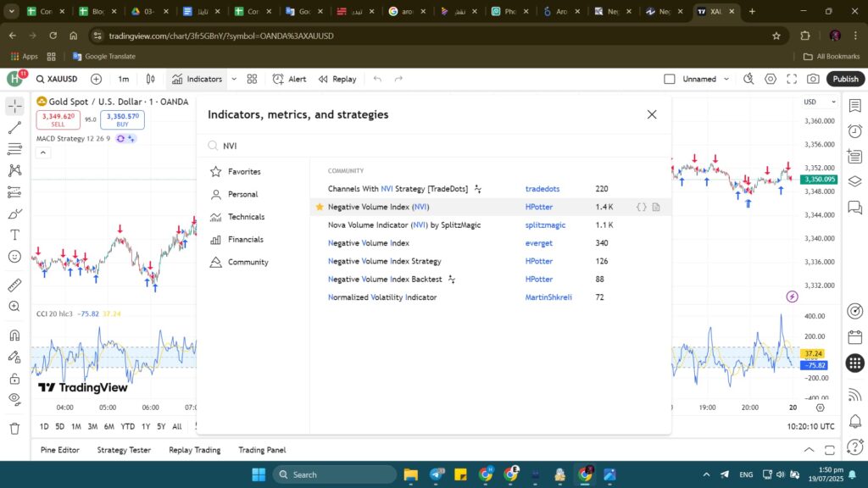This screenshot has width=868, height=488.
Task: Click the indicator search field containing NVI
Action: click(x=435, y=146)
